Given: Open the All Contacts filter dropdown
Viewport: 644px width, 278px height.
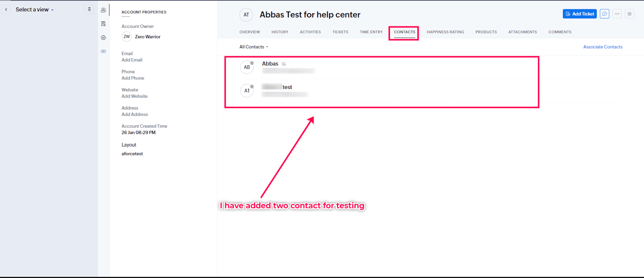Looking at the screenshot, I should pyautogui.click(x=254, y=47).
